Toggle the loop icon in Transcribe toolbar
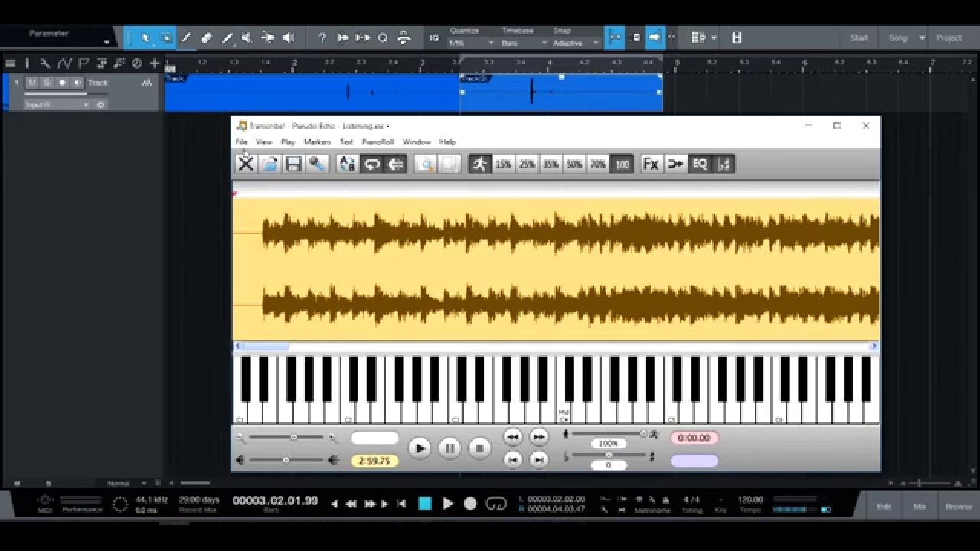Screen dimensions: 980x551 (x=371, y=164)
